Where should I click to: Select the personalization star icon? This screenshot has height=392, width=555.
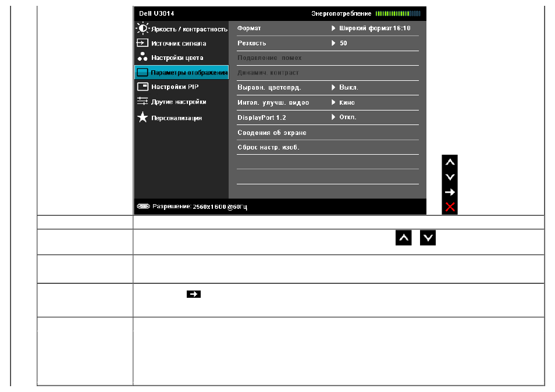143,117
